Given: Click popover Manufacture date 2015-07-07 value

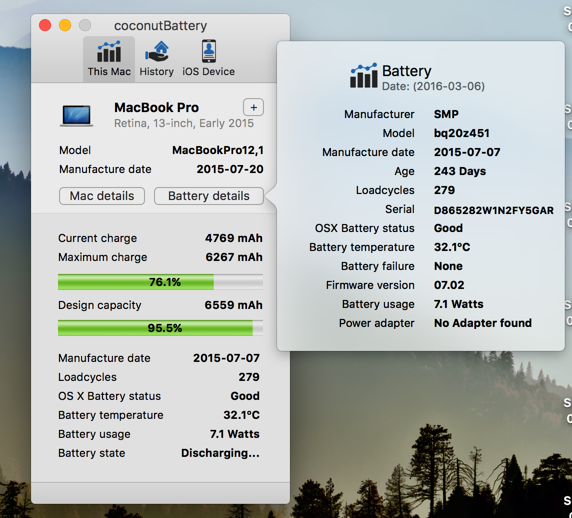Looking at the screenshot, I should (467, 152).
